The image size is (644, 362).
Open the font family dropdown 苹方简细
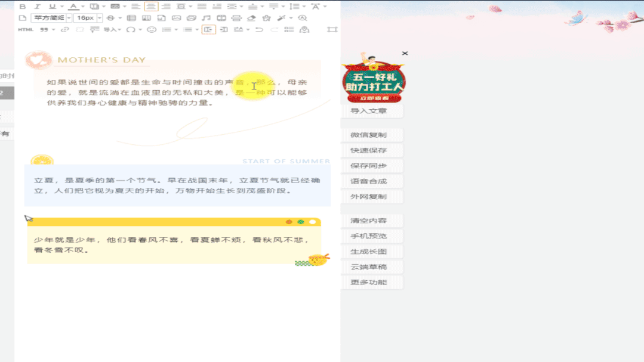[51, 18]
